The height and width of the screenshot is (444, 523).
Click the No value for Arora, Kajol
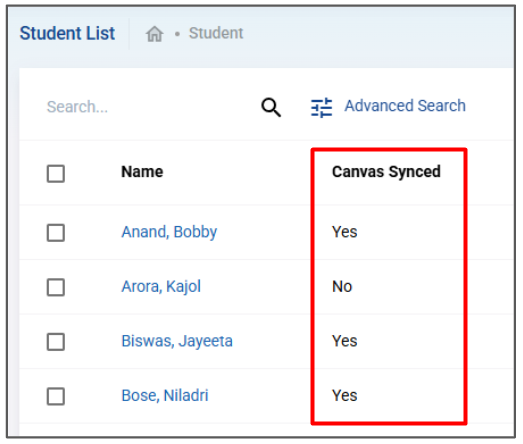click(x=342, y=287)
